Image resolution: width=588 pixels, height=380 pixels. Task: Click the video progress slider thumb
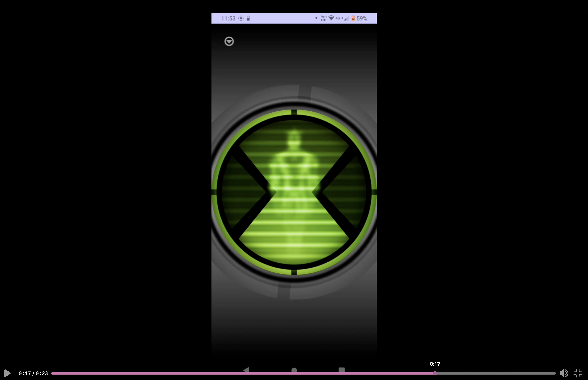point(435,373)
